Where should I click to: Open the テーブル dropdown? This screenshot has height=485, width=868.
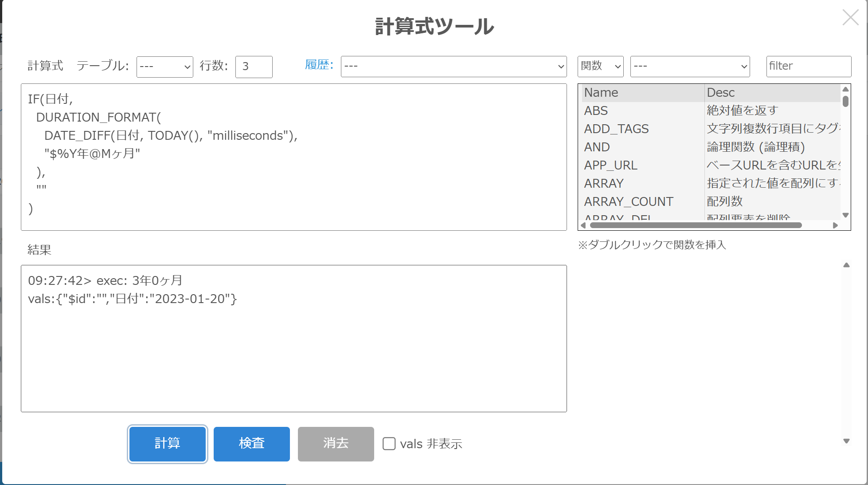pos(164,67)
